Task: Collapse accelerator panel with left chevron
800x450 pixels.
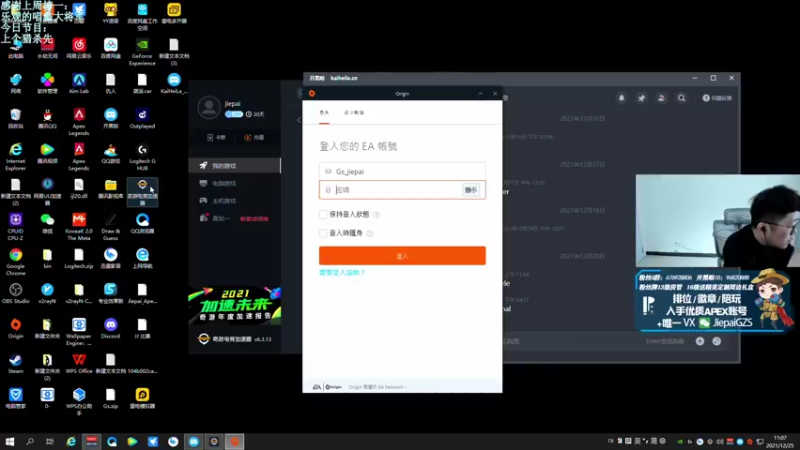Action: coord(299,120)
